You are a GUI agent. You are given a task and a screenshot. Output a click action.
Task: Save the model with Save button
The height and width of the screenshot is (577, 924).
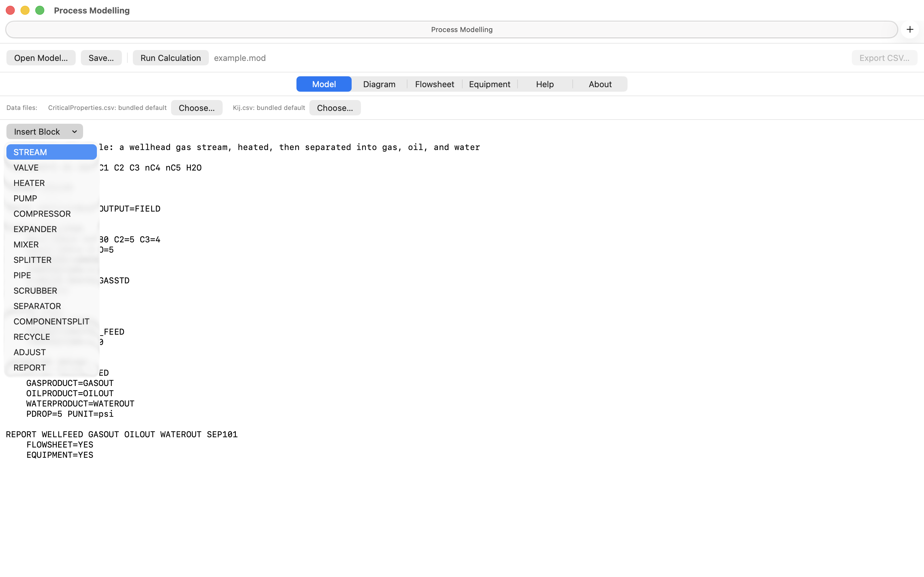pos(101,58)
